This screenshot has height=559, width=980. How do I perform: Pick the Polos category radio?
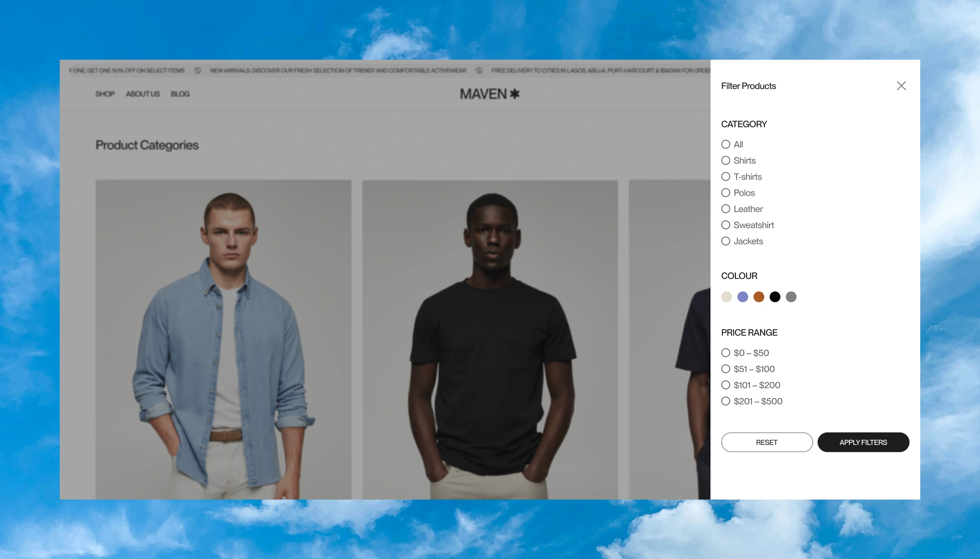point(725,193)
